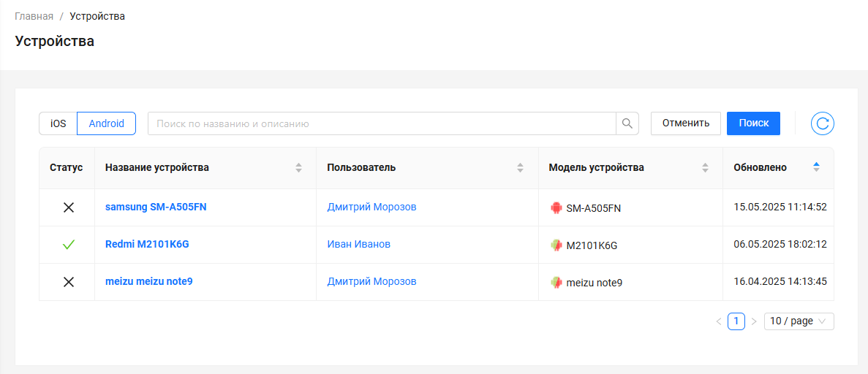868x374 pixels.
Task: Sort by Название устройства column
Action: click(x=298, y=168)
